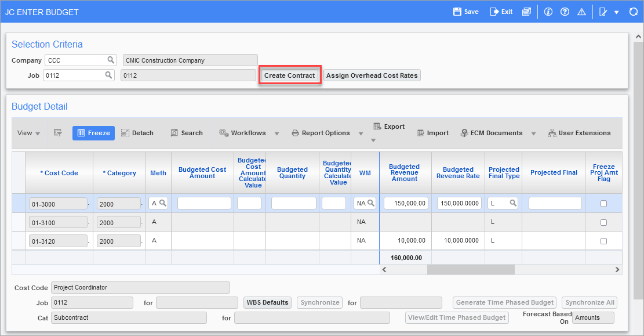The height and width of the screenshot is (336, 644).
Task: Open Company lookup magnifier icon
Action: (111, 60)
